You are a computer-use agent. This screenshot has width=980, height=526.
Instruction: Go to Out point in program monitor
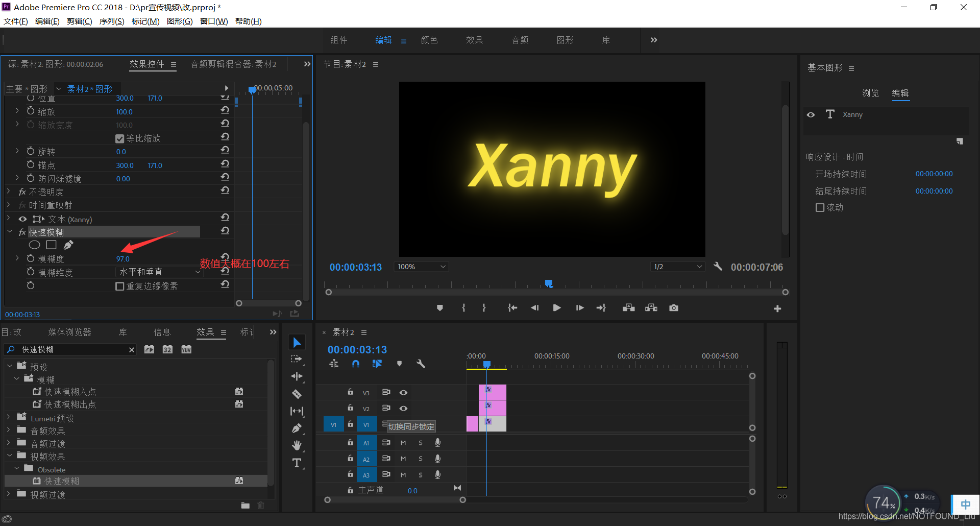point(601,308)
